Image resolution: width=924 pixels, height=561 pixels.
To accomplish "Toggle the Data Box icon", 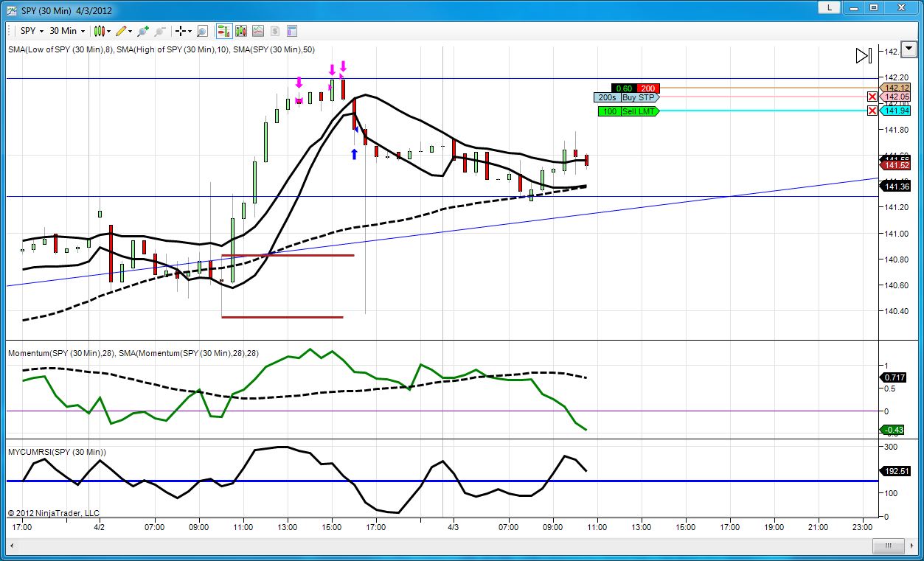I will tap(292, 31).
